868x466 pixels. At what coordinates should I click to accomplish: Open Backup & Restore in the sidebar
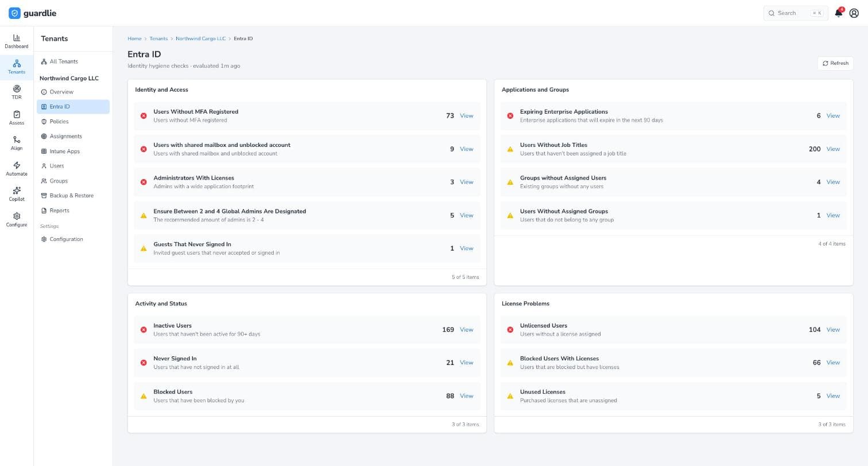pyautogui.click(x=73, y=196)
